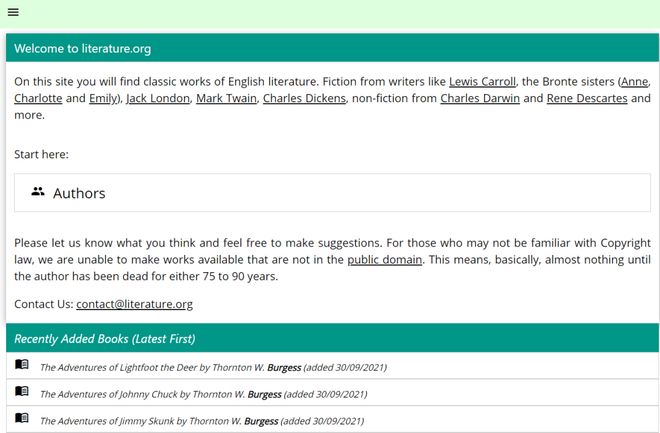Viewport: 660px width, 433px height.
Task: Click book icon beside Lightfoot the Deer
Action: pyautogui.click(x=22, y=365)
